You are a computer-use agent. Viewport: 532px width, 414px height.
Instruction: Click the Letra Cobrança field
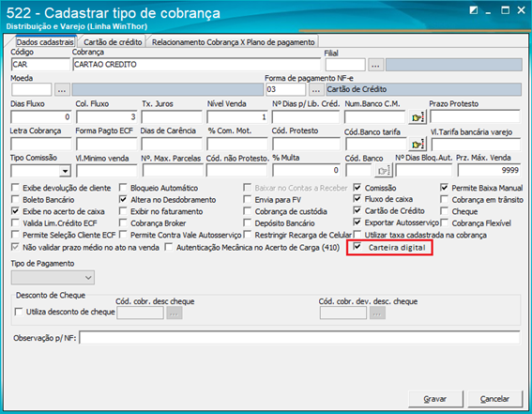point(40,144)
